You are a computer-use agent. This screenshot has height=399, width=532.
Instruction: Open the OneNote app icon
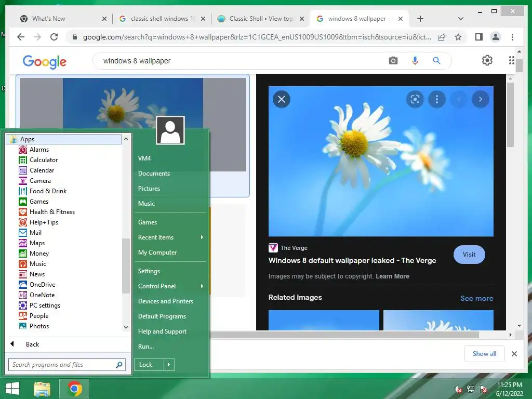click(x=23, y=295)
